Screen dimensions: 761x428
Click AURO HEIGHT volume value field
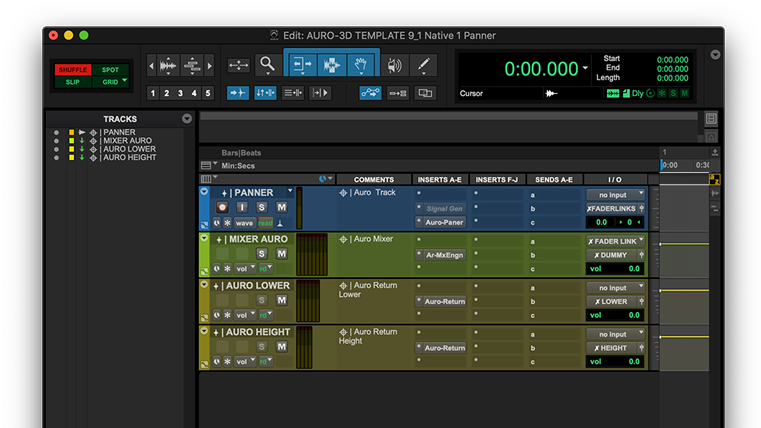click(x=634, y=362)
